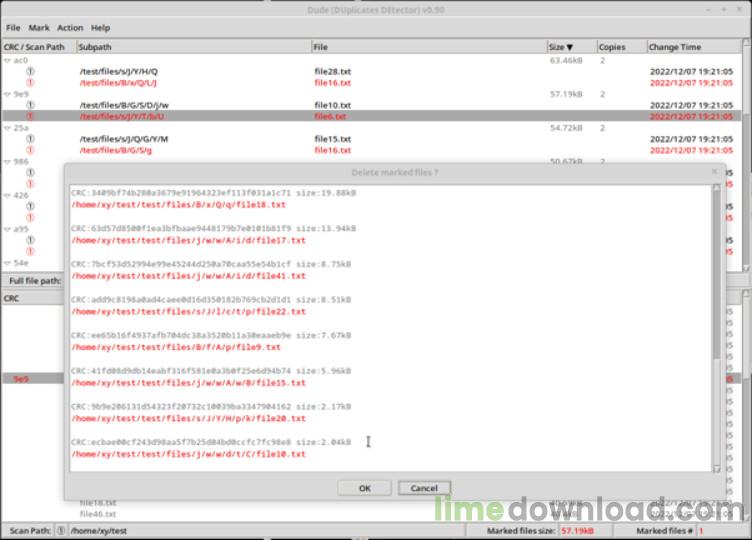Click the black scan path icon under a95 group
752x540 pixels.
(30, 240)
